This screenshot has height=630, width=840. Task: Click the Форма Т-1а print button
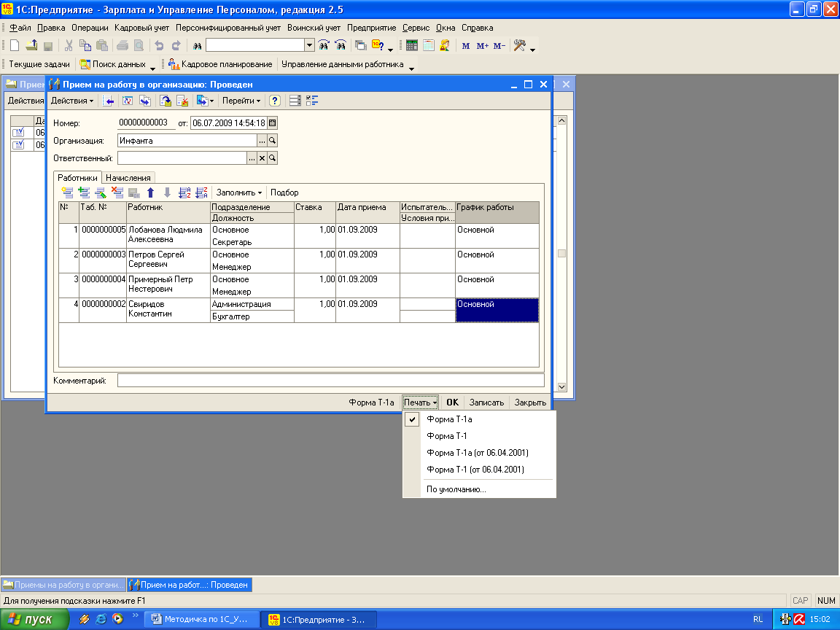(x=371, y=402)
